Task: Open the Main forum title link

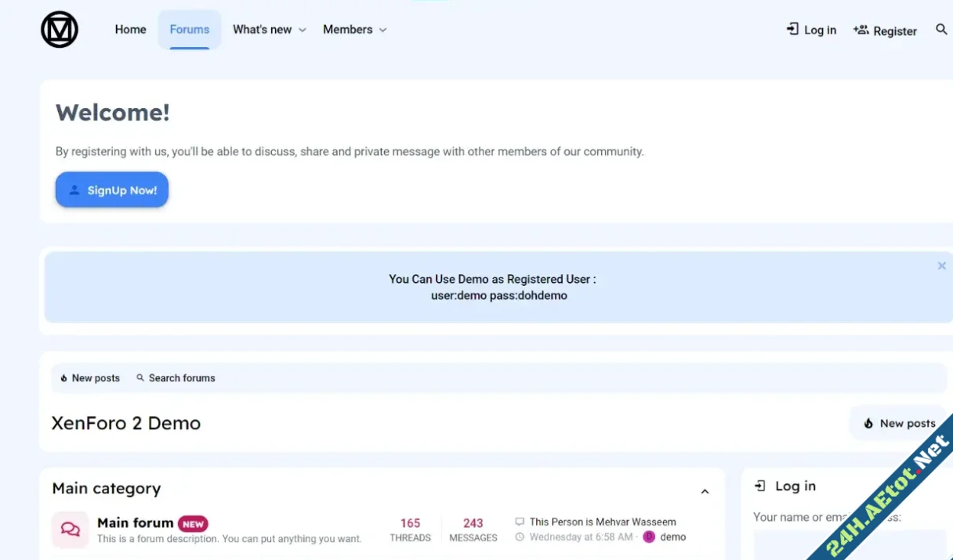Action: point(135,522)
